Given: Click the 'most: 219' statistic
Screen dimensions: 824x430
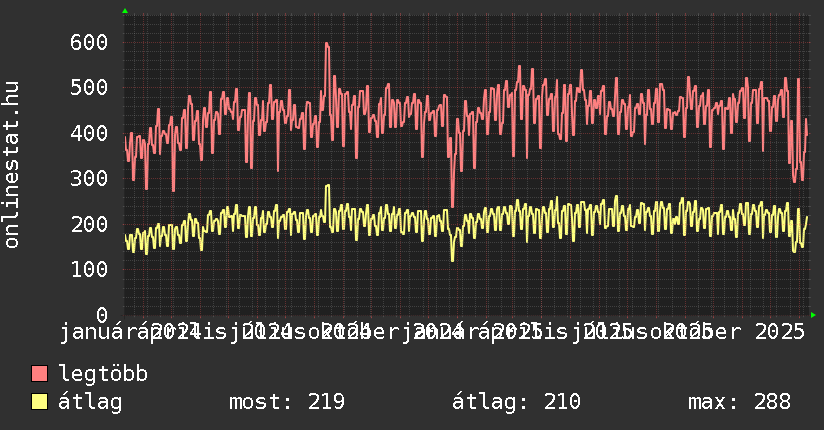Looking at the screenshot, I should [287, 402].
